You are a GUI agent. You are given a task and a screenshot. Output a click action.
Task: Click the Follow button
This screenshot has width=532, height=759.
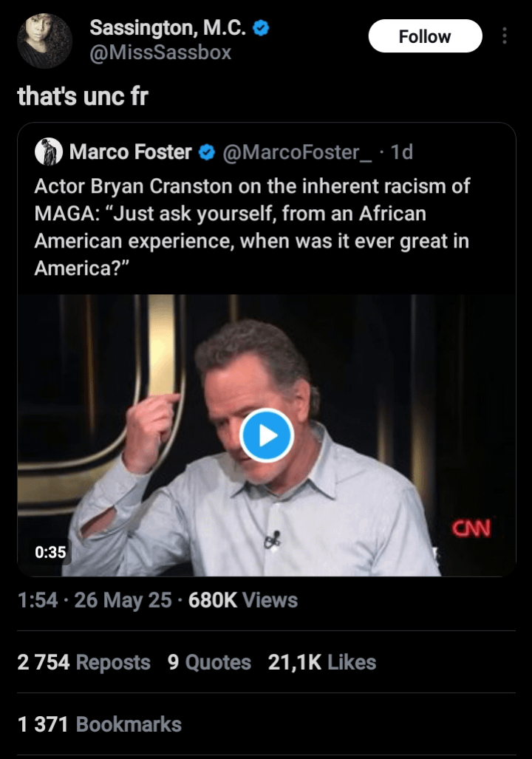coord(425,36)
